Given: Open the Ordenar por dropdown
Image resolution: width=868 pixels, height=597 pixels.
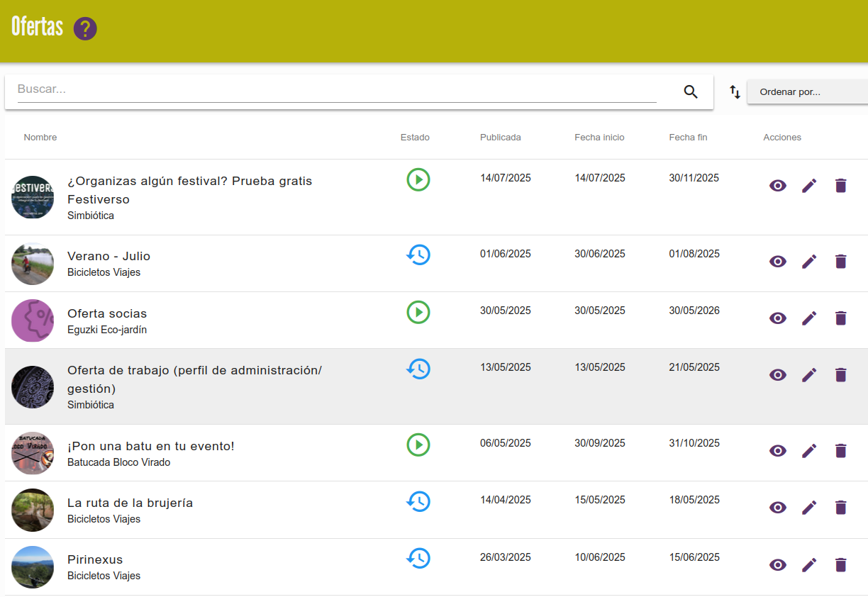Looking at the screenshot, I should pos(807,92).
